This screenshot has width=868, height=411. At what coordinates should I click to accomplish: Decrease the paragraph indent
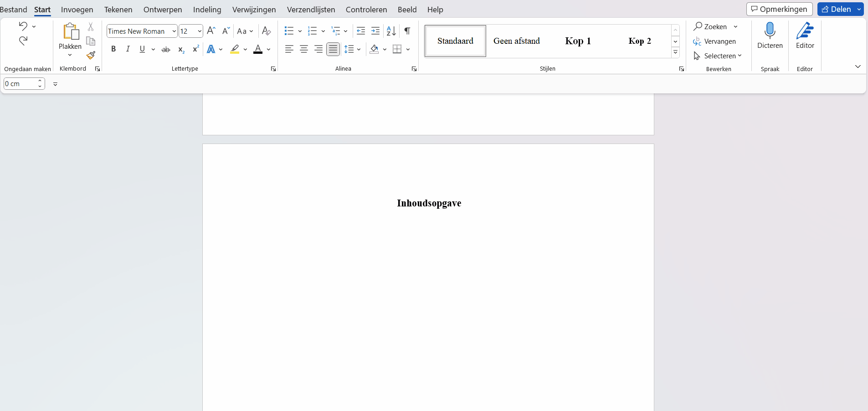coord(360,31)
